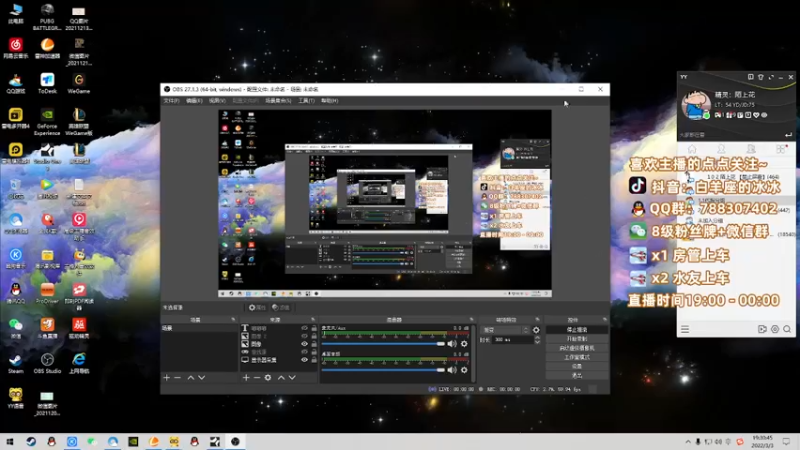Move the selected source up

click(281, 378)
